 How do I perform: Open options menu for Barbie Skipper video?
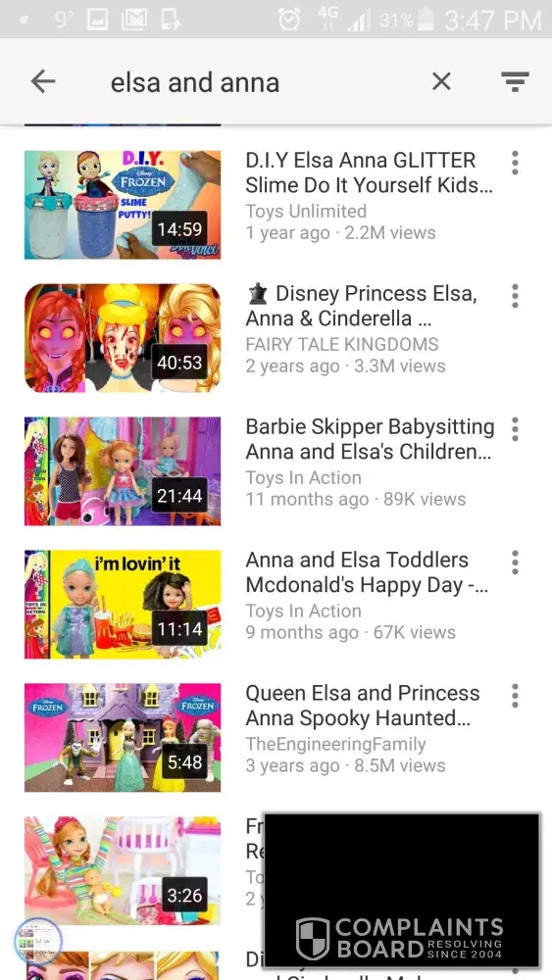click(x=515, y=429)
